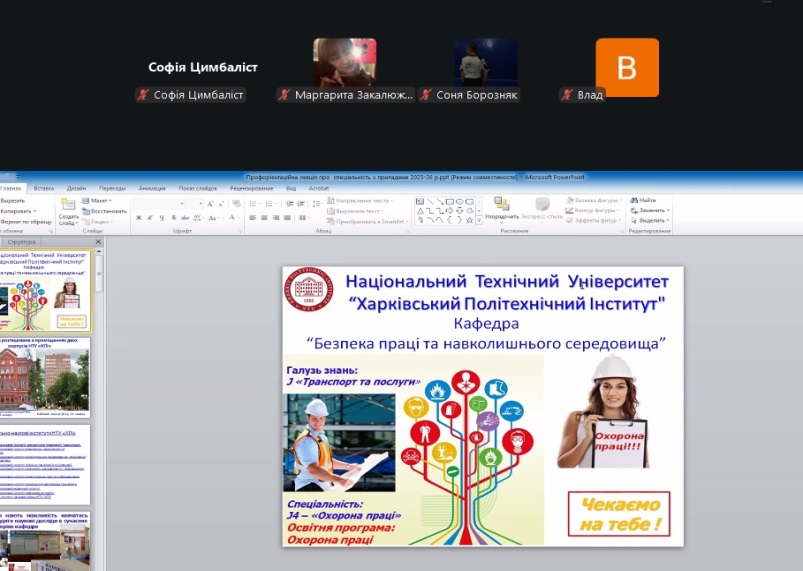Open the Макет layout dropdown
Viewport: 803px width, 571px height.
coord(97,201)
